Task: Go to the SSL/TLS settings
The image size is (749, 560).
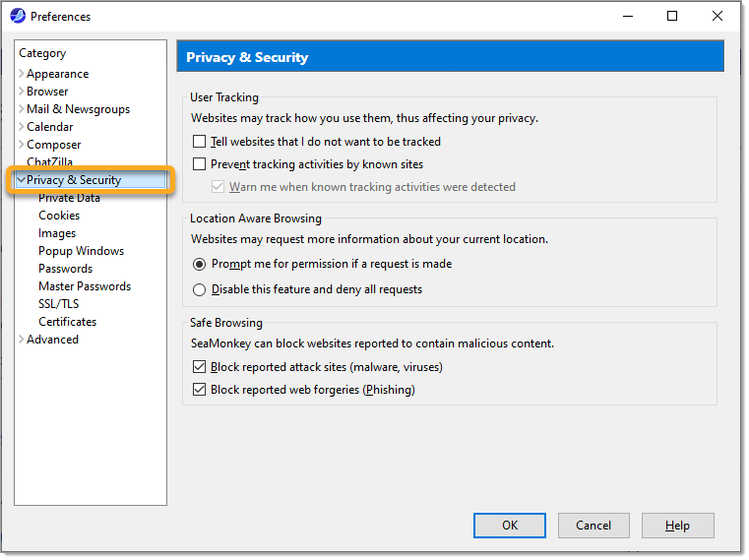Action: tap(58, 304)
